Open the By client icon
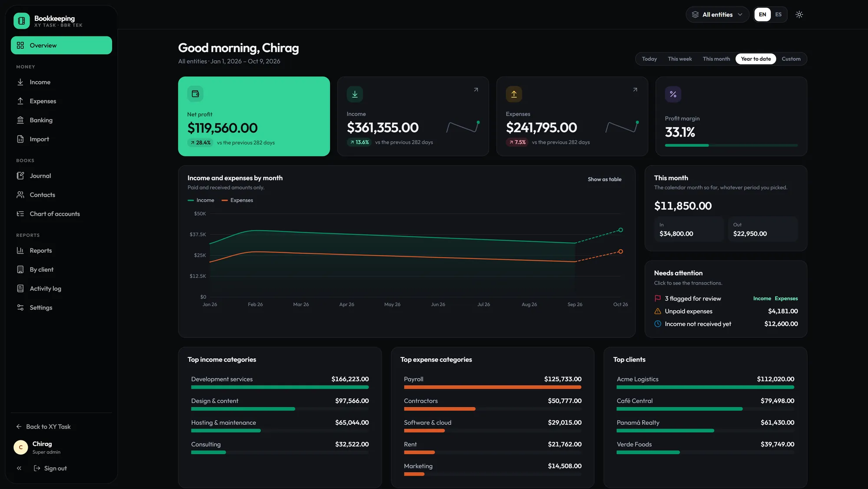868x489 pixels. 20,270
